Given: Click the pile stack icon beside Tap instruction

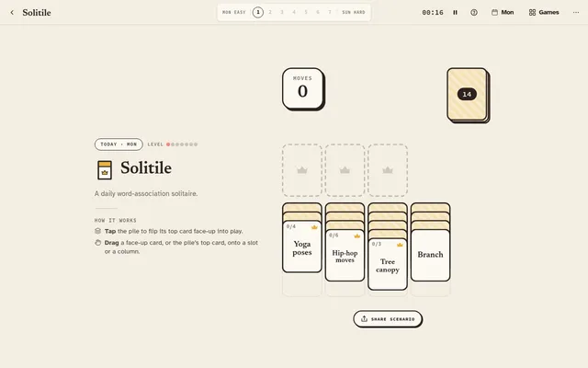Looking at the screenshot, I should [98, 231].
